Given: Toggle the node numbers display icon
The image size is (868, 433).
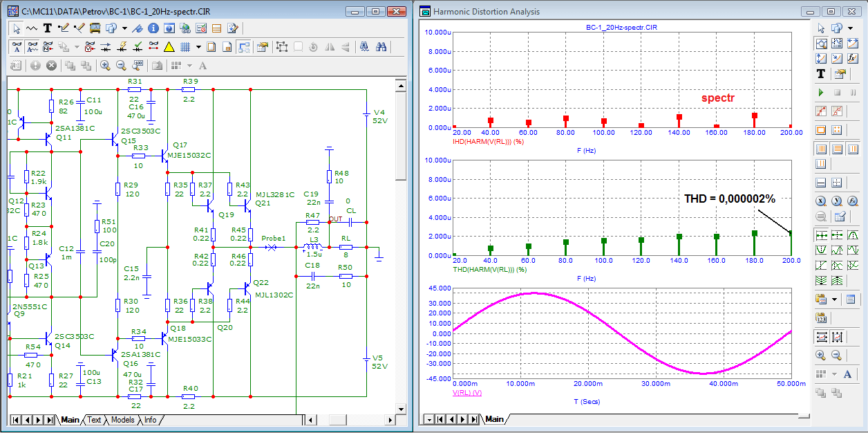Looking at the screenshot, I should point(48,47).
